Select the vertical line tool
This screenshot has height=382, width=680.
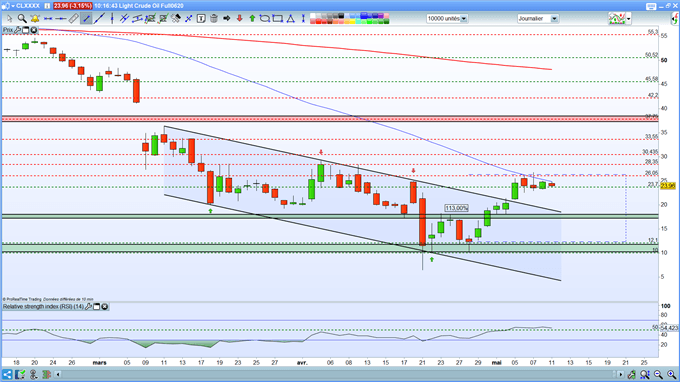point(112,18)
